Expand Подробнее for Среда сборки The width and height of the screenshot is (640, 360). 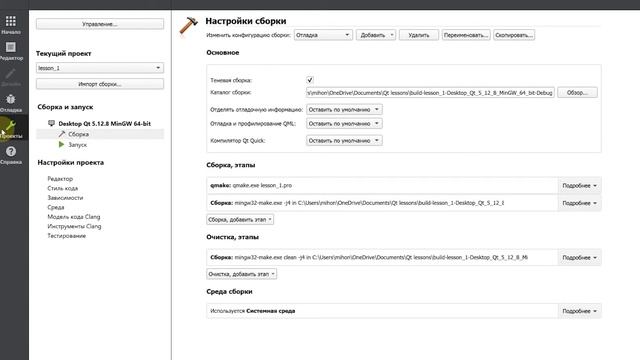pos(579,311)
